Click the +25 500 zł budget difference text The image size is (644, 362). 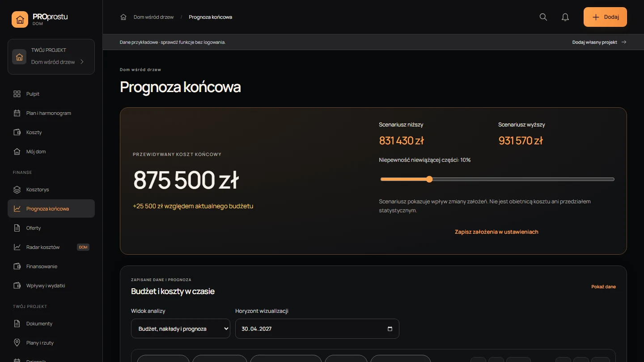tap(193, 206)
